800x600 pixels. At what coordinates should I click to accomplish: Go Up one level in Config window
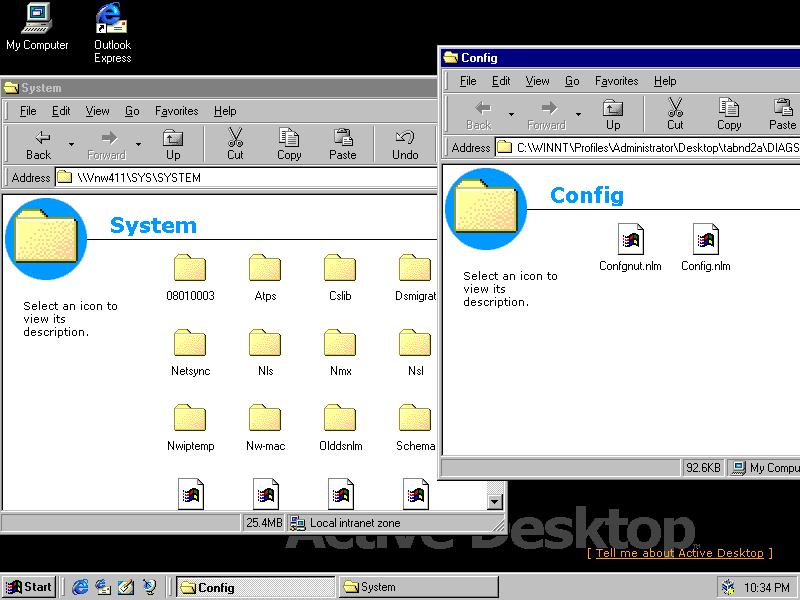[x=613, y=115]
